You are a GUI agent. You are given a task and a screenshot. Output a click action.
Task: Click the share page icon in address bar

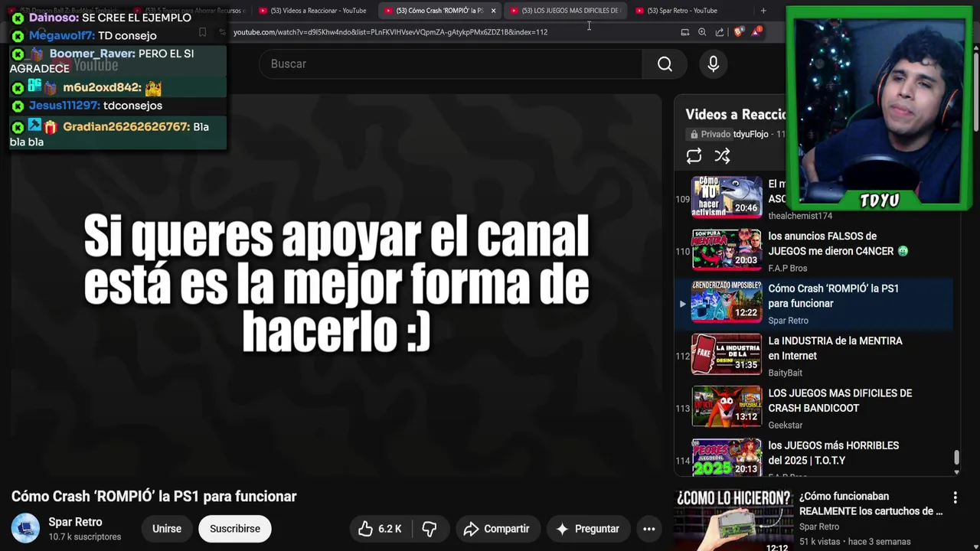click(x=720, y=32)
